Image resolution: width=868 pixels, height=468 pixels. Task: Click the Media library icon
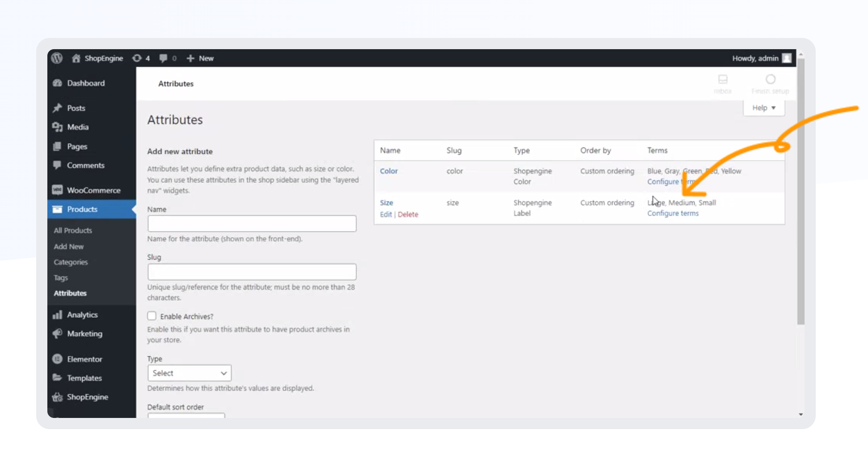pyautogui.click(x=57, y=127)
